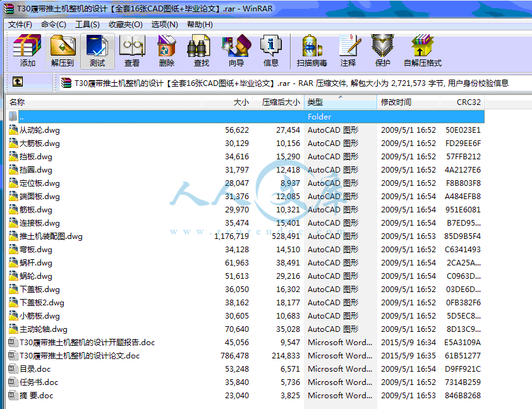
Task: Open the 工具(S) menu
Action: coord(87,25)
